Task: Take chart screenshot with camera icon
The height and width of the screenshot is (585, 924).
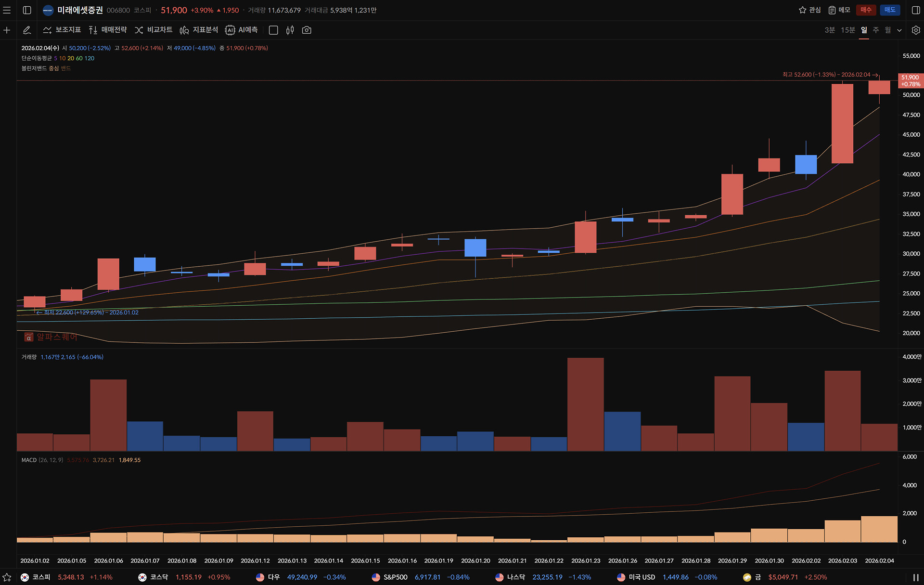Action: 307,30
